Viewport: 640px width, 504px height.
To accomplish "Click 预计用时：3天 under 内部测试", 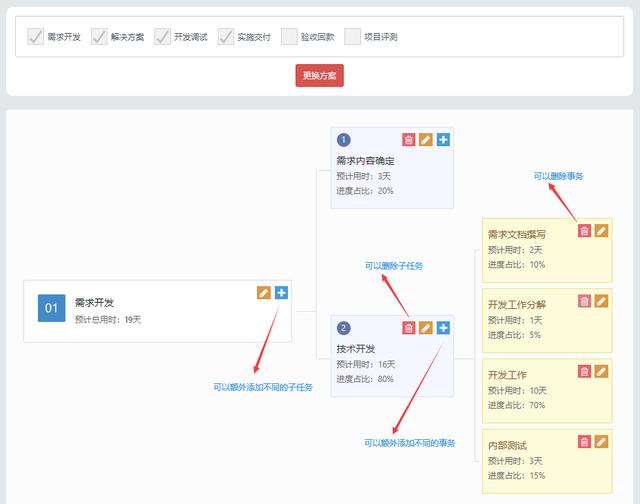I will 515,461.
